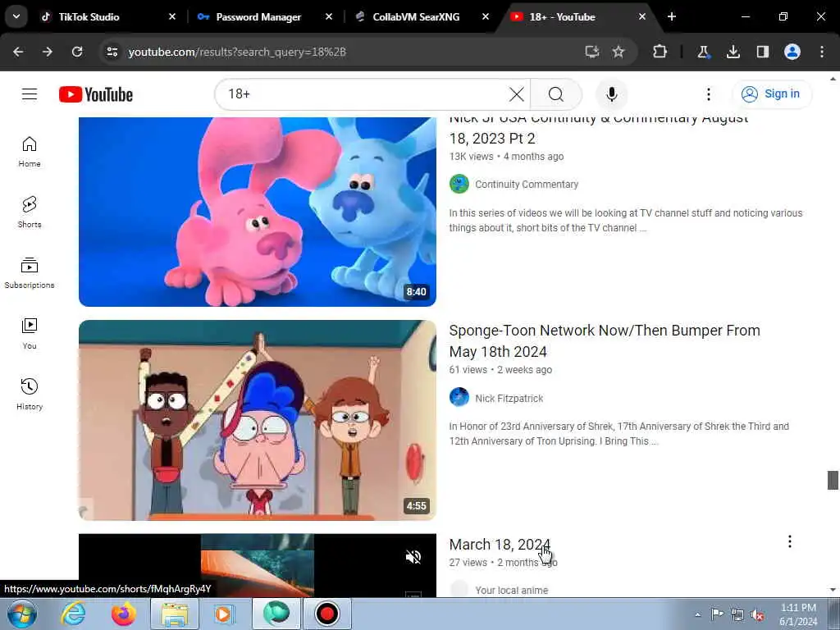840x630 pixels.
Task: Unmute the March 18, 2024 preview
Action: (x=413, y=557)
